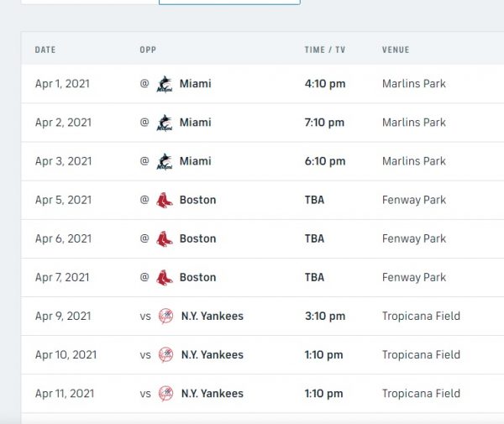504x424 pixels.
Task: Open the Boston link on Apr 5
Action: (197, 200)
